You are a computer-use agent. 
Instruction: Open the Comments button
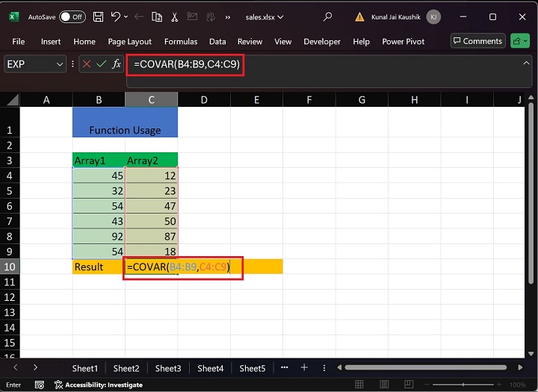(x=477, y=41)
